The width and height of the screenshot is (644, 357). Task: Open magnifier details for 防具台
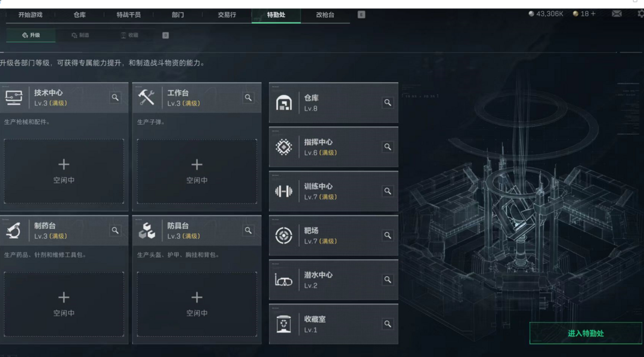248,230
